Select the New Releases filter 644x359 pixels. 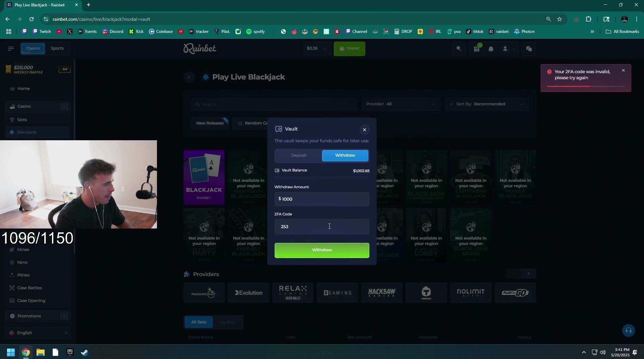point(210,123)
